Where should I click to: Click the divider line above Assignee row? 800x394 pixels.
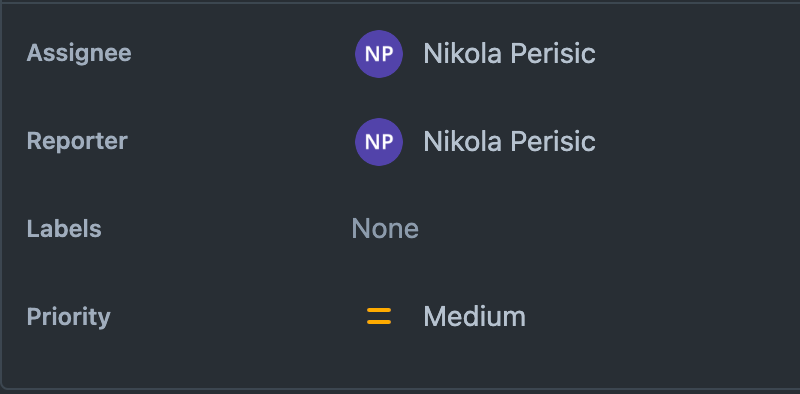(400, 3)
